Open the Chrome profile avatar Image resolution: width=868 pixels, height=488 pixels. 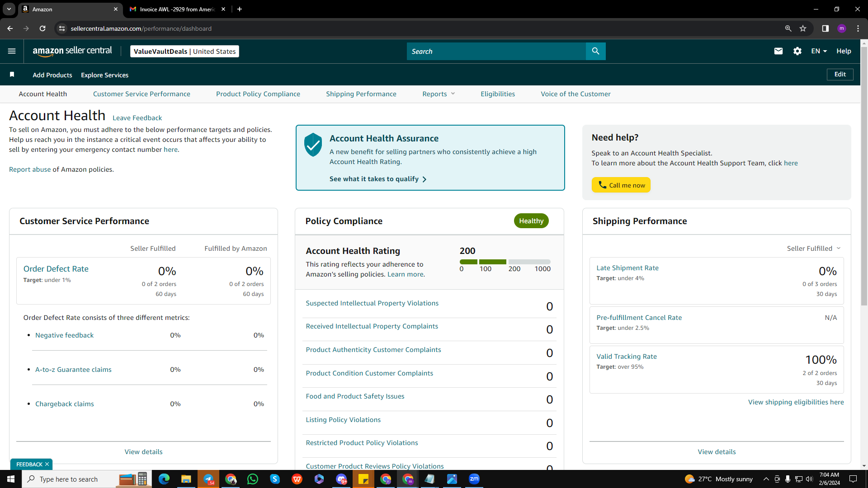[842, 28]
